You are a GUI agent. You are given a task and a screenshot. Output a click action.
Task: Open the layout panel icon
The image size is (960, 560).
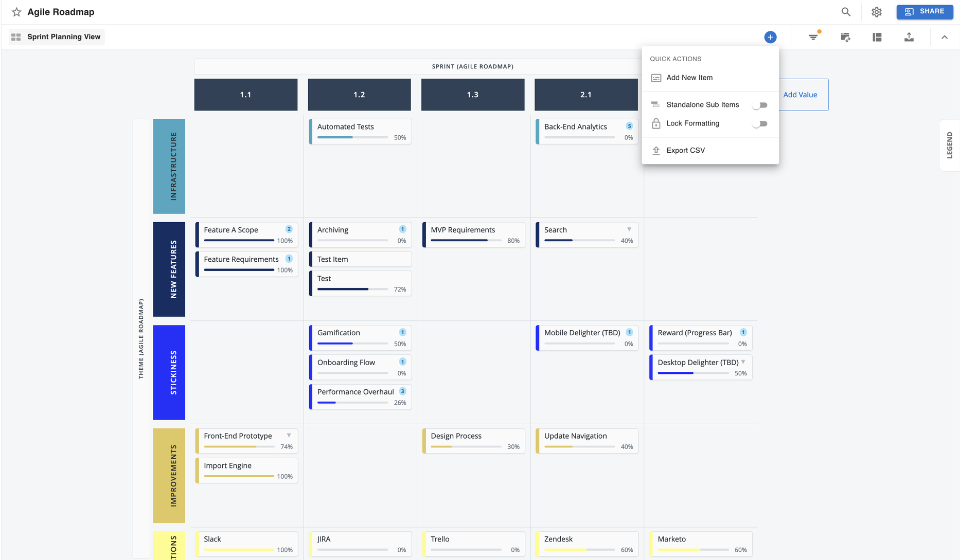(877, 37)
